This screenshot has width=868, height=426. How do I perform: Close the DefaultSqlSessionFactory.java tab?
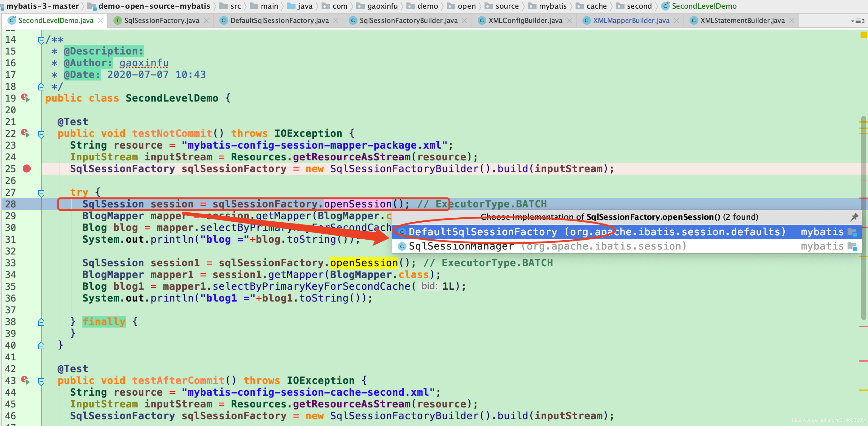tap(335, 20)
